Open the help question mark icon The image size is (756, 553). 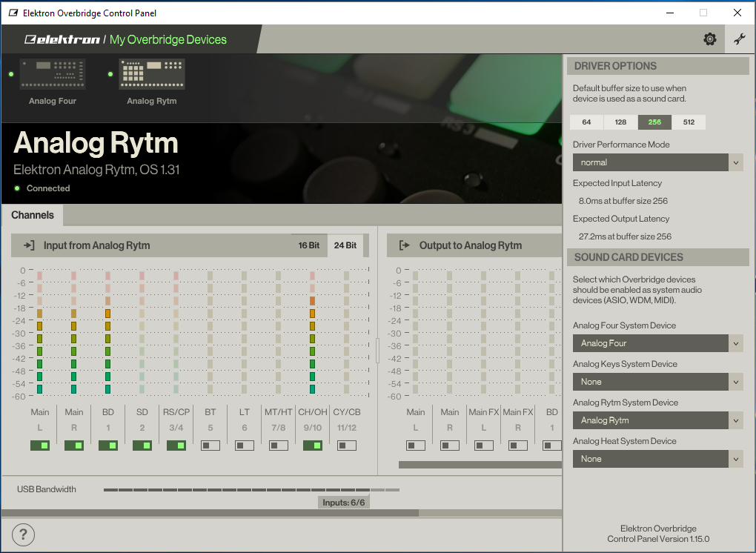[23, 534]
